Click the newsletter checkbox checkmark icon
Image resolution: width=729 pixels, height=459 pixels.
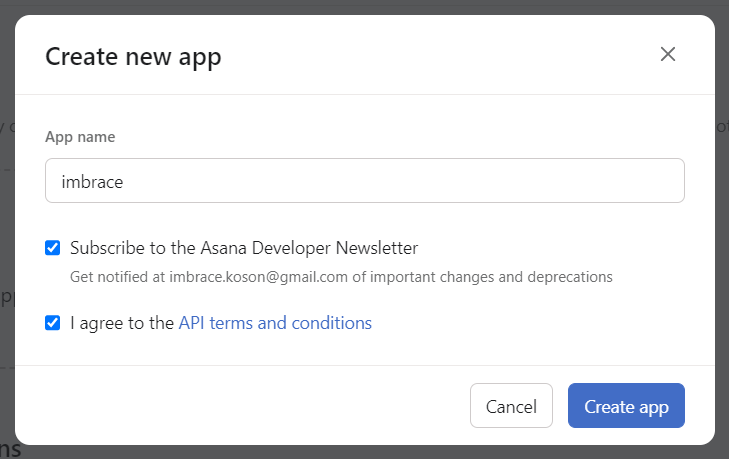[x=53, y=248]
